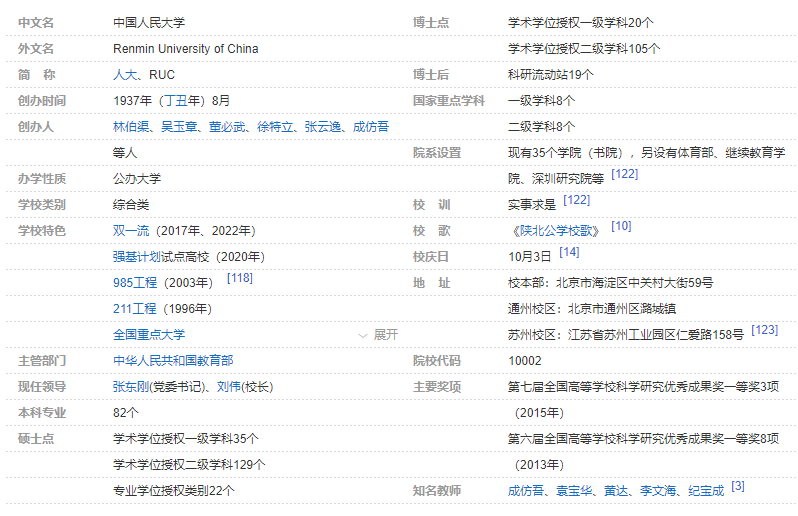The width and height of the screenshot is (798, 516).
Task: Click the 211工程 link
Action: tap(135, 309)
